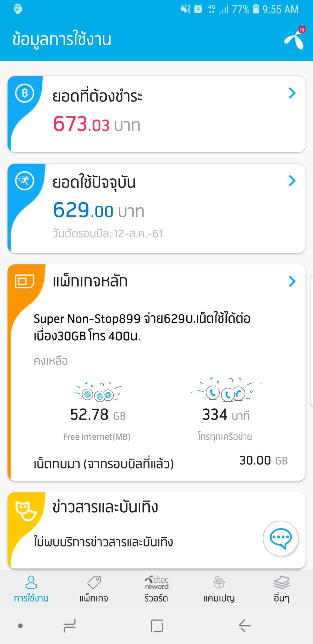Expand the 673.03 baht amount due card
This screenshot has height=644, width=313.
click(292, 93)
